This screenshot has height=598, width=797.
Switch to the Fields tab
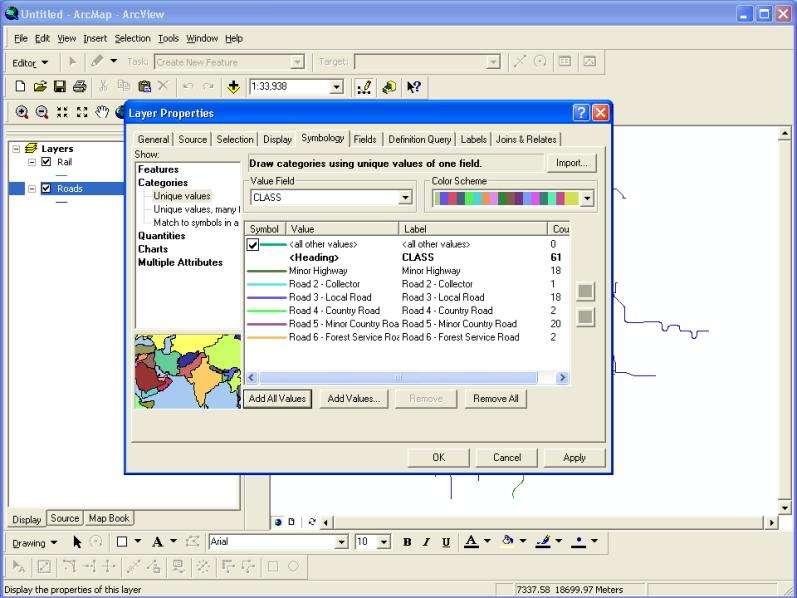pos(365,139)
